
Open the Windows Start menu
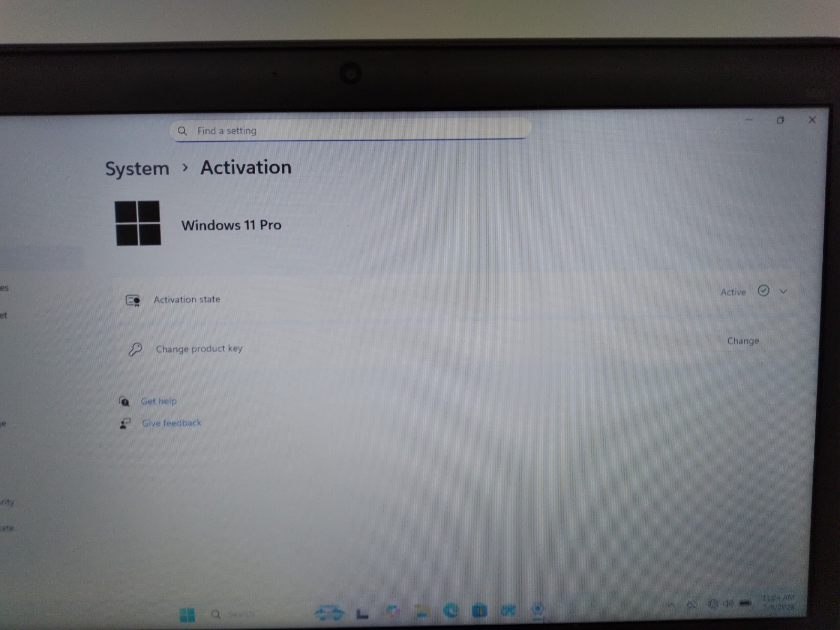tap(187, 615)
